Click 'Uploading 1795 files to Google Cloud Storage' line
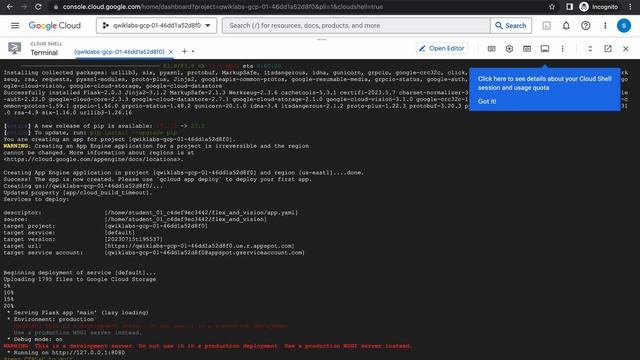This screenshot has width=640, height=360. (x=80, y=279)
